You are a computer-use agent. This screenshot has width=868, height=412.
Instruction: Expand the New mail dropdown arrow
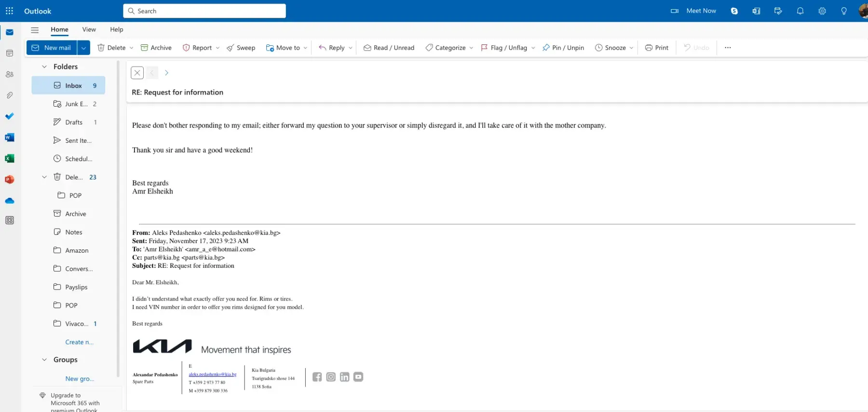pyautogui.click(x=83, y=48)
